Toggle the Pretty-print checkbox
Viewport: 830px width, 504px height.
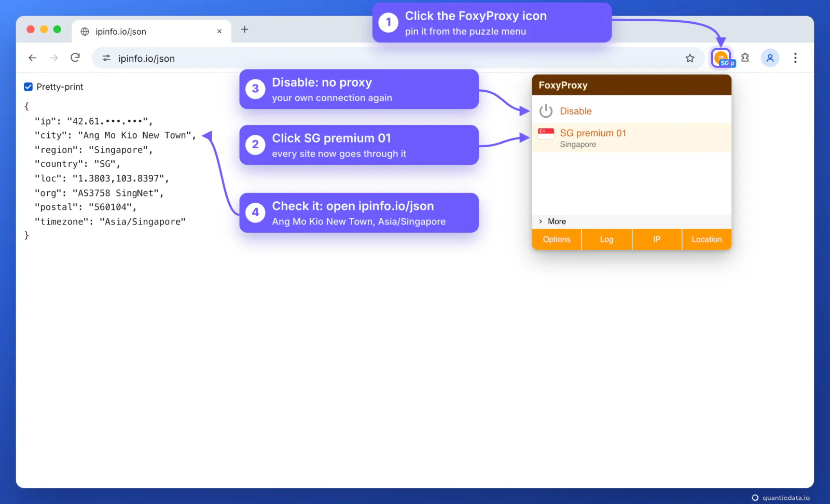coord(29,87)
